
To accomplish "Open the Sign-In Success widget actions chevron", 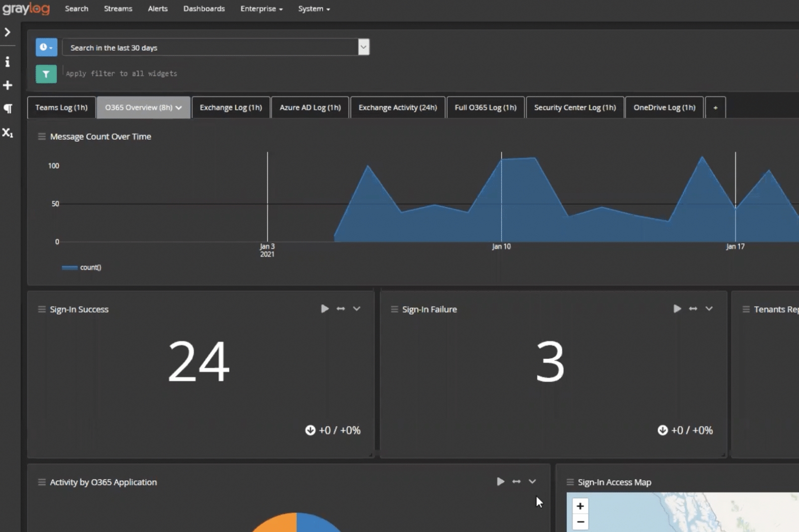I will (x=357, y=309).
